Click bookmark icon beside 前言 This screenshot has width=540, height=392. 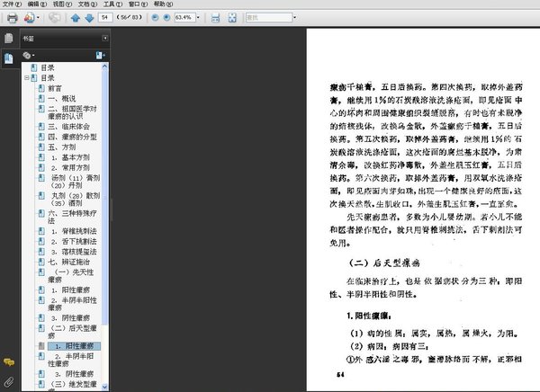click(x=41, y=88)
